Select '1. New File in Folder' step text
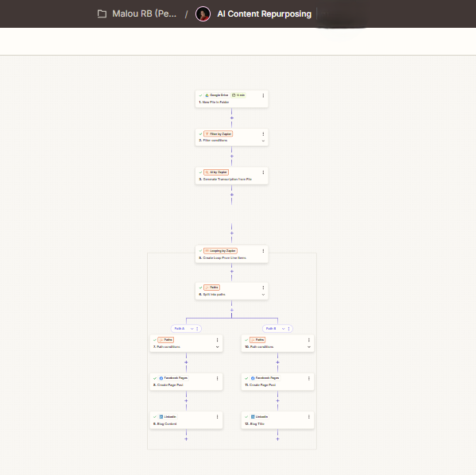Image resolution: width=476 pixels, height=475 pixels. pyautogui.click(x=214, y=102)
